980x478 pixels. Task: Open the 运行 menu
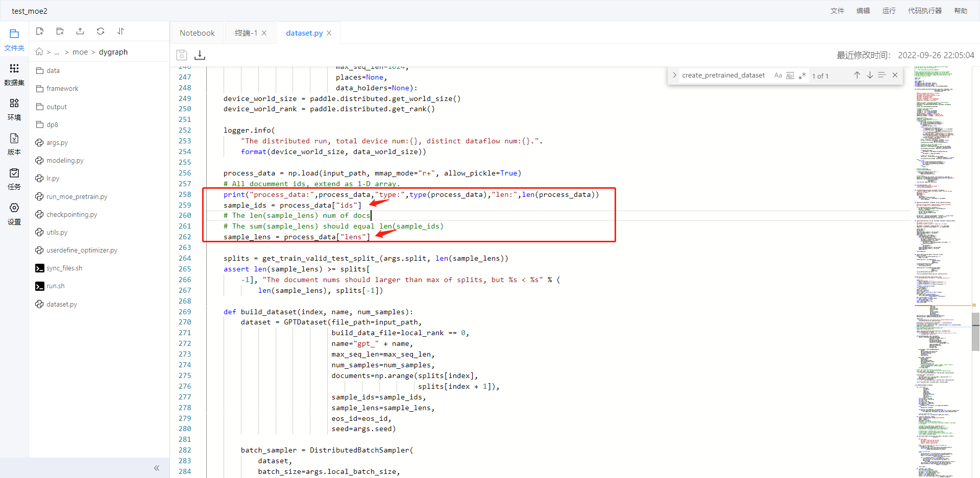pos(888,10)
